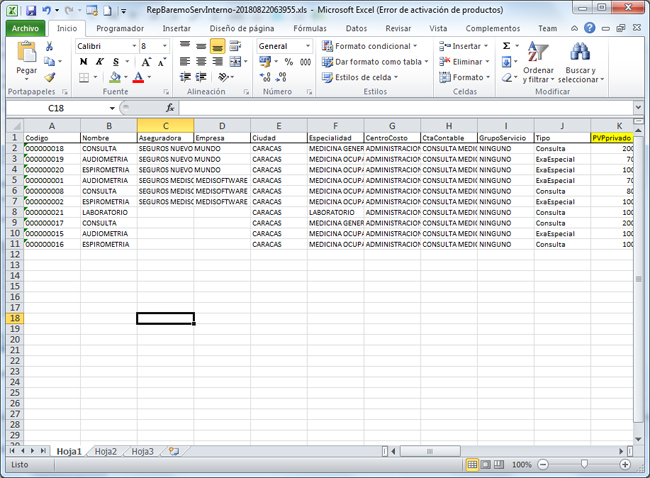The width and height of the screenshot is (650, 478).
Task: Toggle italic formatting with K button
Action: pos(100,62)
